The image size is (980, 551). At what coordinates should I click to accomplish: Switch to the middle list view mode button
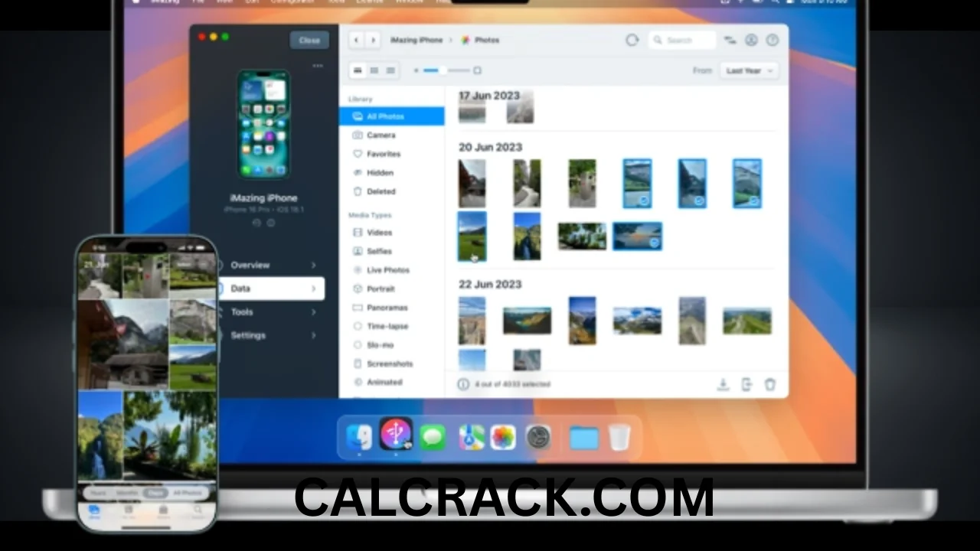tap(374, 70)
